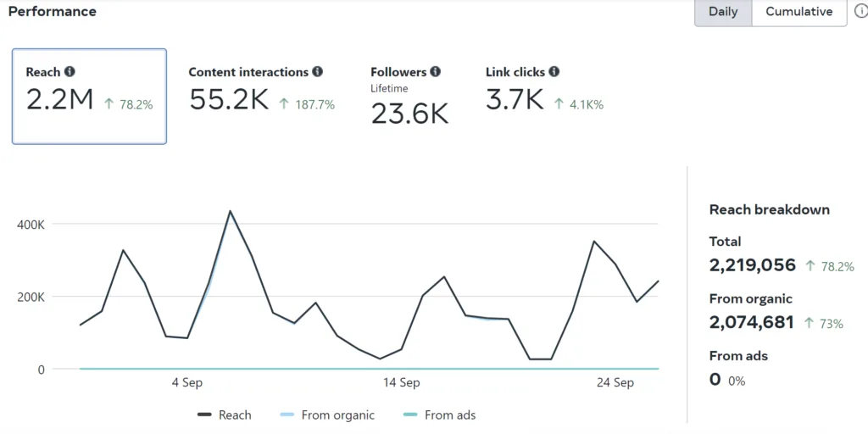Click the total reach value 2,219,056

(x=753, y=264)
